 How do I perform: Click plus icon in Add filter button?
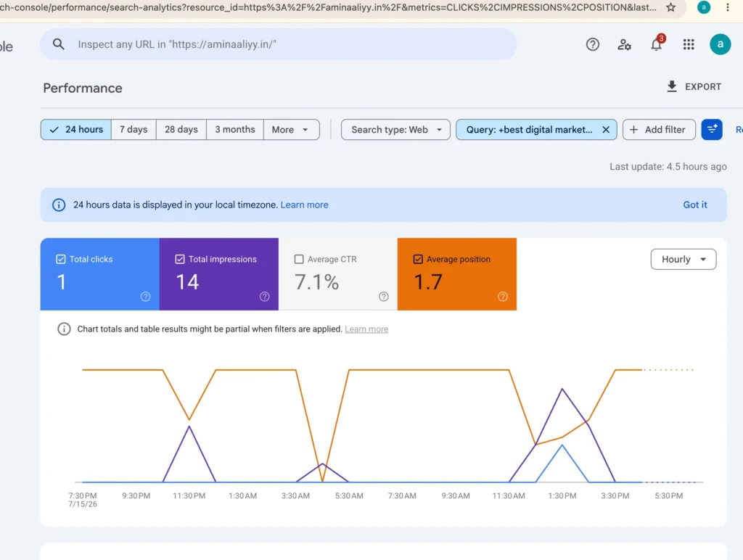(633, 130)
